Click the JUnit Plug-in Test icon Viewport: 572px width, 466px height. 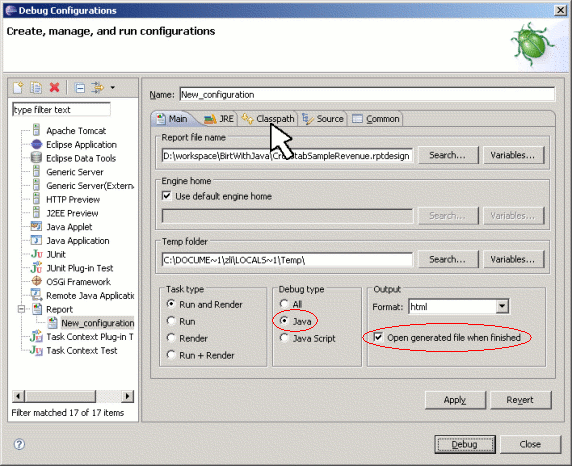(36, 267)
